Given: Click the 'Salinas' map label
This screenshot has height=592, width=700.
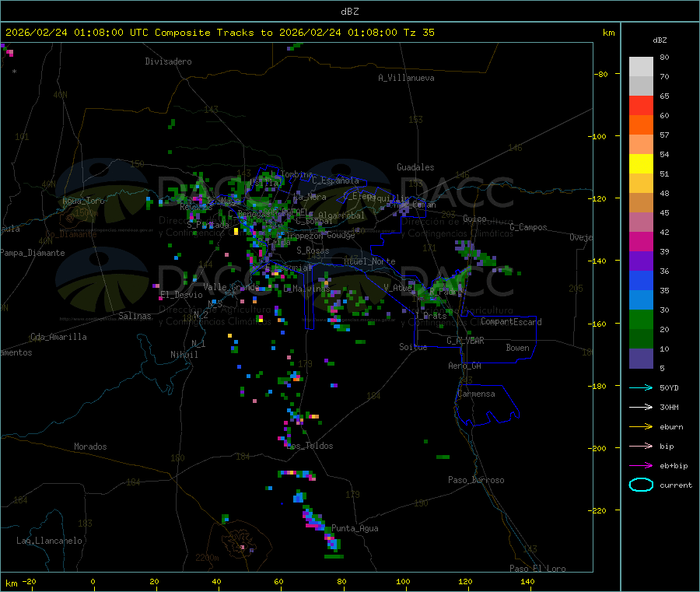Looking at the screenshot, I should (x=135, y=316).
